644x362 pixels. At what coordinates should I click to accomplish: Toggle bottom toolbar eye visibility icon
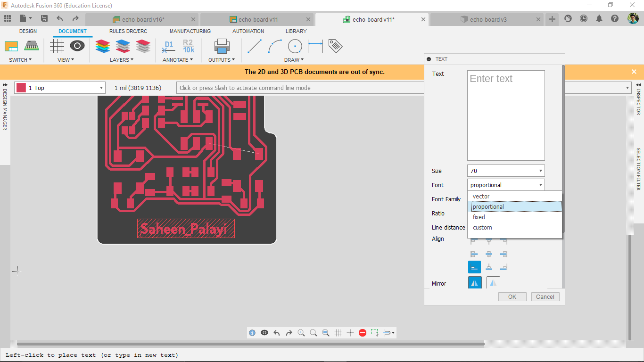[264, 333]
